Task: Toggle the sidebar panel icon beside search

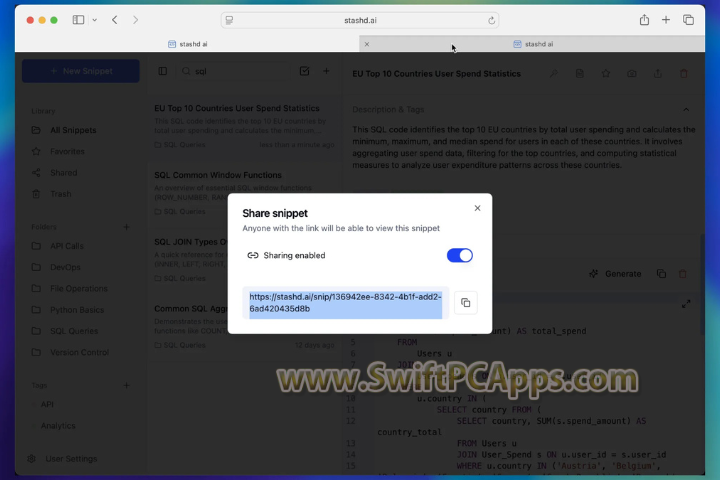Action: [163, 71]
